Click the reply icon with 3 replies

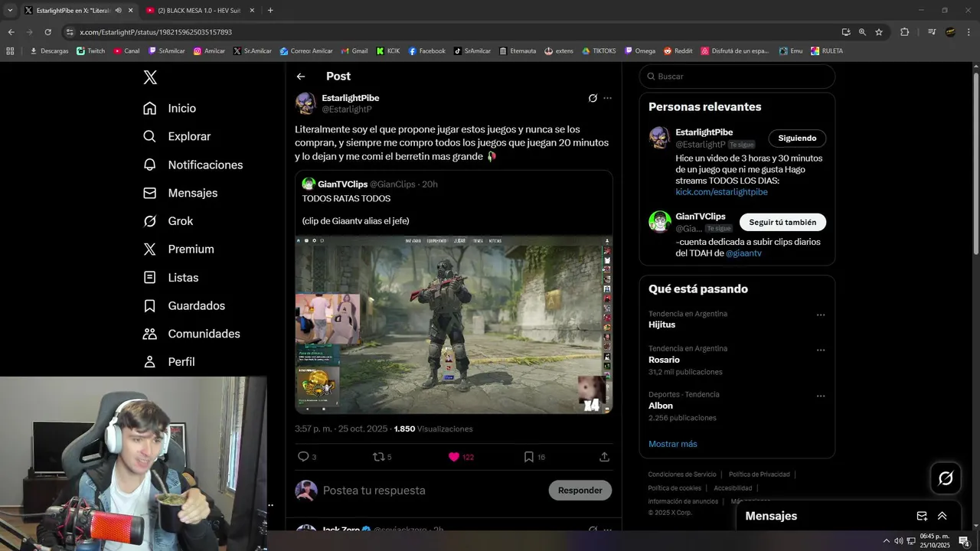click(306, 457)
